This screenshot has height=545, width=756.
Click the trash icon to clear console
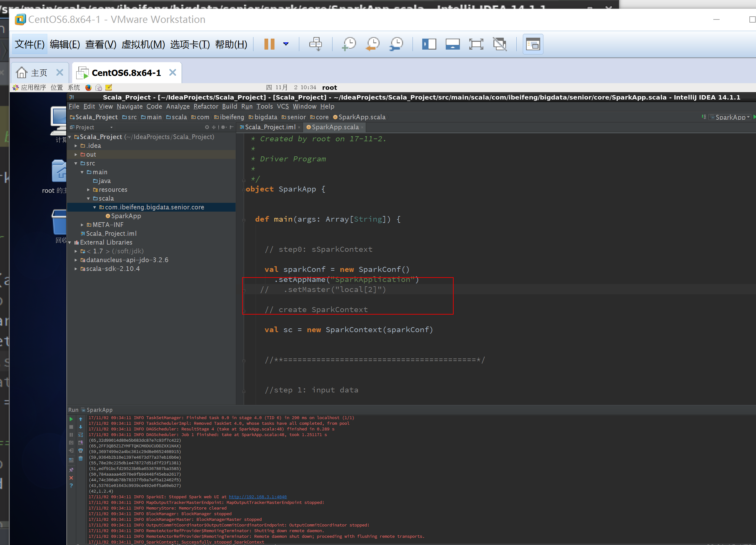(81, 459)
